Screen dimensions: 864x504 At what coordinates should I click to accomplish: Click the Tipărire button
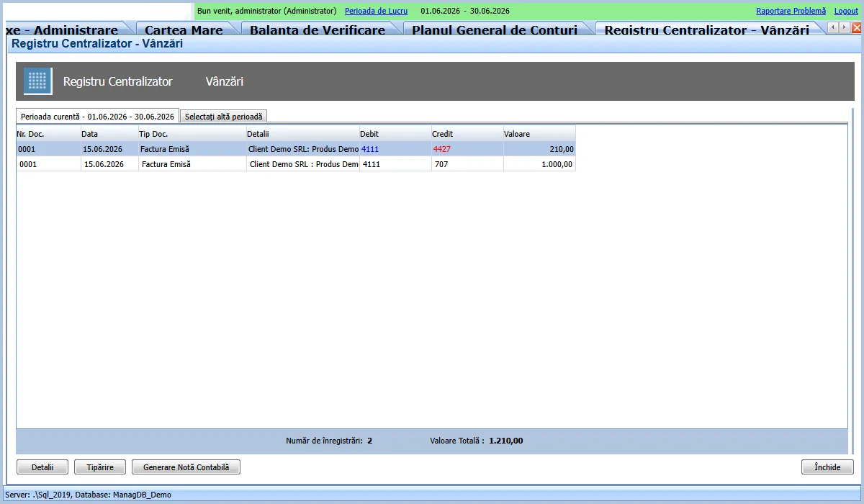pyautogui.click(x=99, y=467)
